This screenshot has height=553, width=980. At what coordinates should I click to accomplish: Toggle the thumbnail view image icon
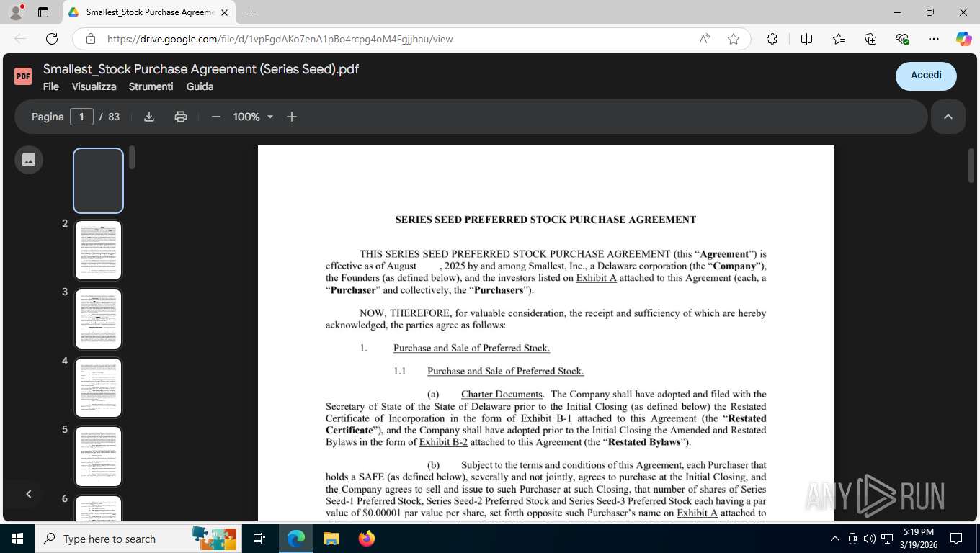[29, 160]
